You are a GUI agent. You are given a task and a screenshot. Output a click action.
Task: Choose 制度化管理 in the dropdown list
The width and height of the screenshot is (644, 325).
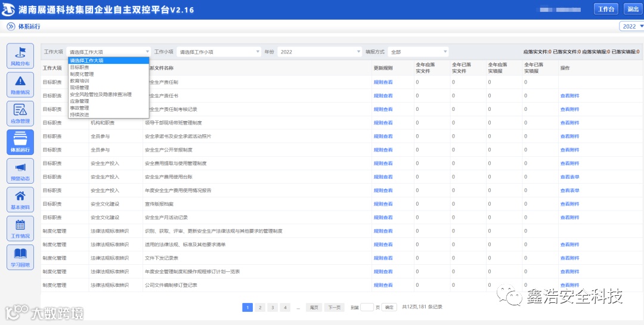(109, 74)
